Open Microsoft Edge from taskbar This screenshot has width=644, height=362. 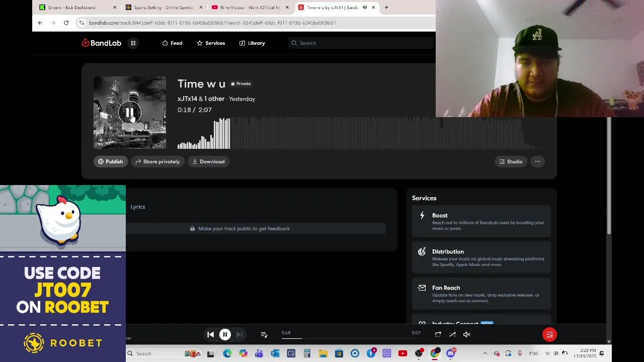227,353
